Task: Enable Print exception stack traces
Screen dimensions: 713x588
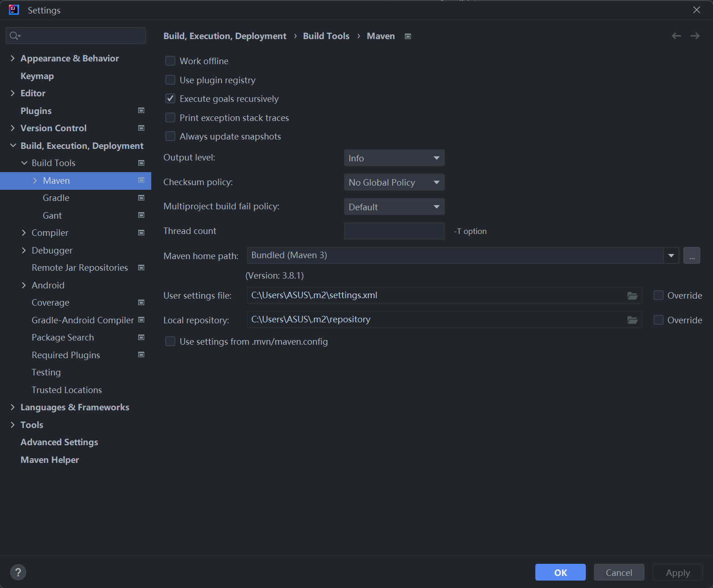Action: (x=170, y=118)
